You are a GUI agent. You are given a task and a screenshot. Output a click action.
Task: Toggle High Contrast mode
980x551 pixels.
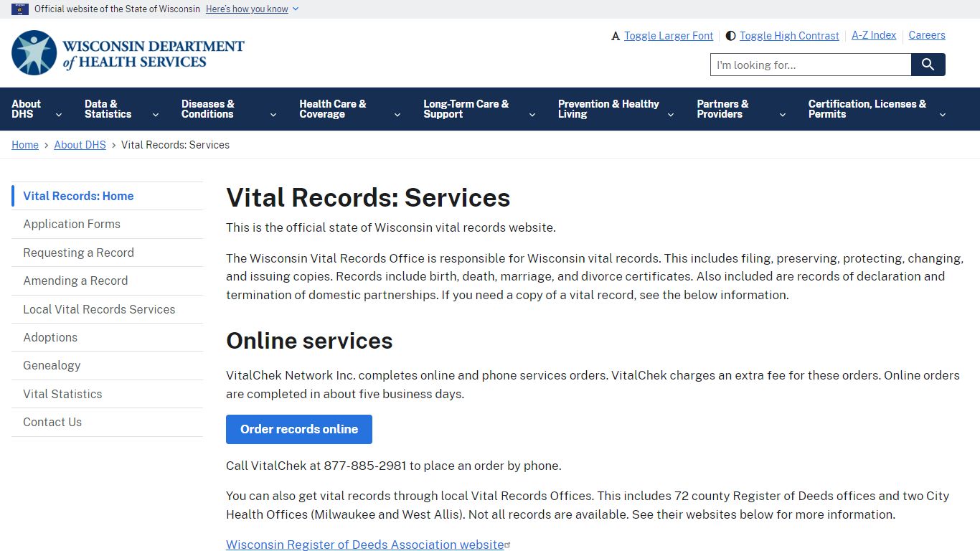tap(789, 36)
